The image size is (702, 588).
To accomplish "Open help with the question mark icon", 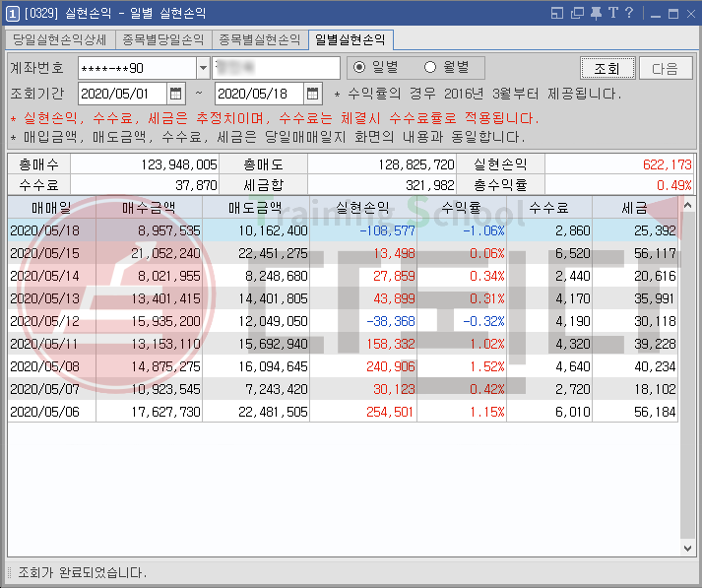I will (629, 13).
